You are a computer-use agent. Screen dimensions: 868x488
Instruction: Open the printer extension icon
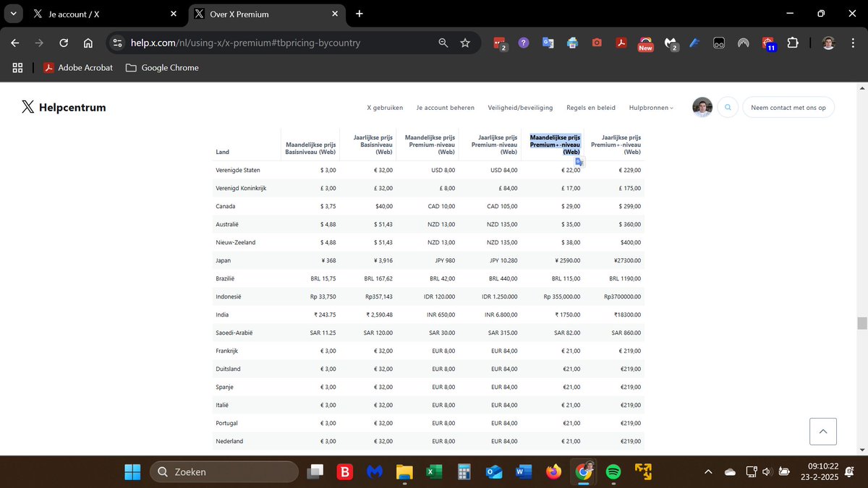(572, 43)
